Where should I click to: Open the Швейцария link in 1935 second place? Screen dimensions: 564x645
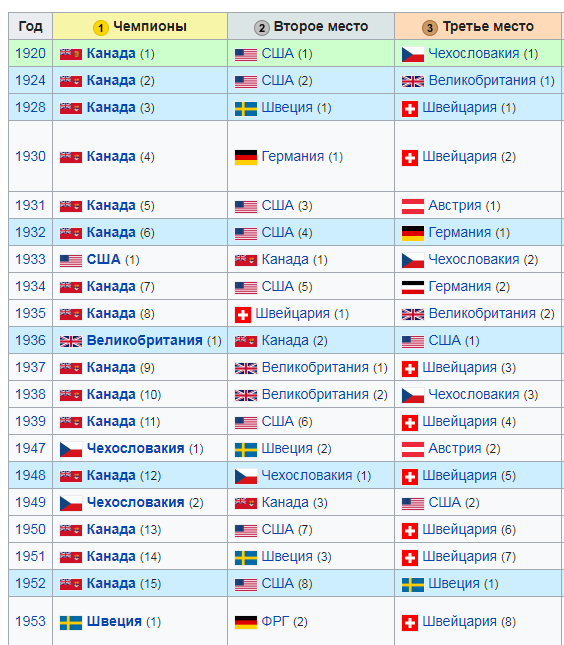pyautogui.click(x=292, y=313)
